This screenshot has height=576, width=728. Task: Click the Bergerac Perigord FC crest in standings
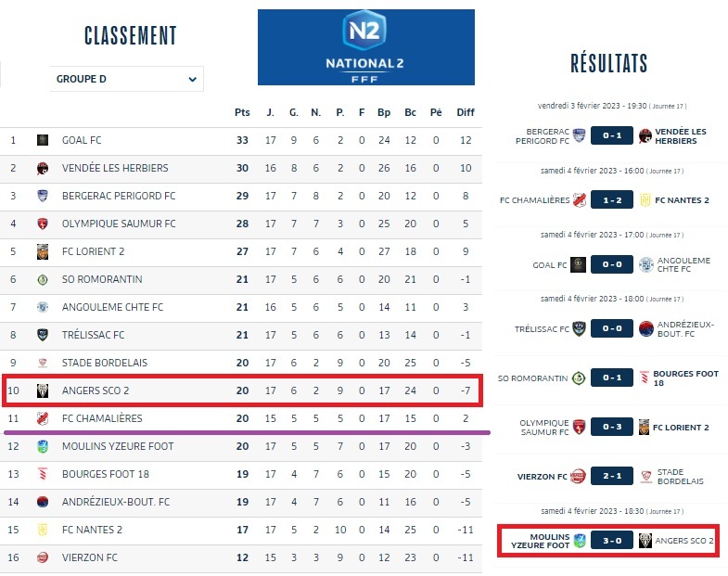(x=43, y=196)
